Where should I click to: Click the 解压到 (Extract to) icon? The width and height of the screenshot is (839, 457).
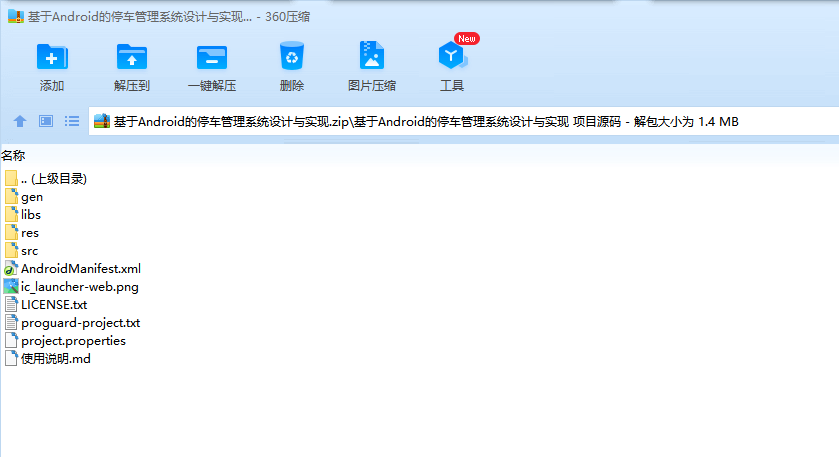[132, 57]
